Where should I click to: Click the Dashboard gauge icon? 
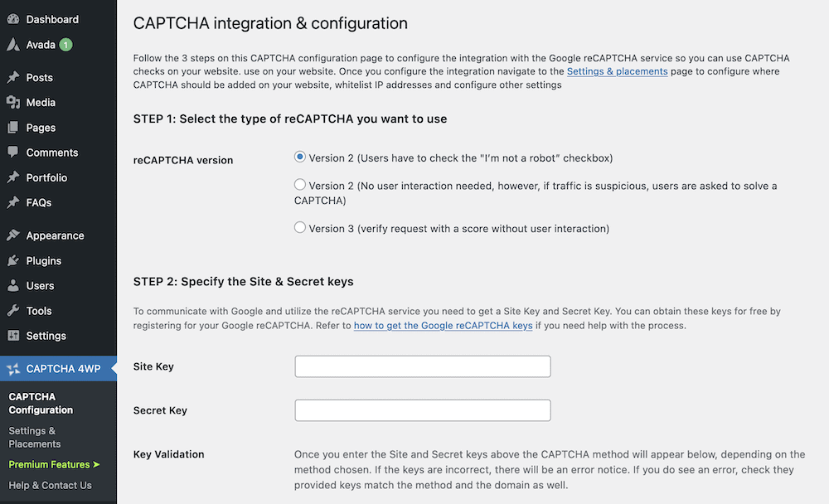(13, 19)
